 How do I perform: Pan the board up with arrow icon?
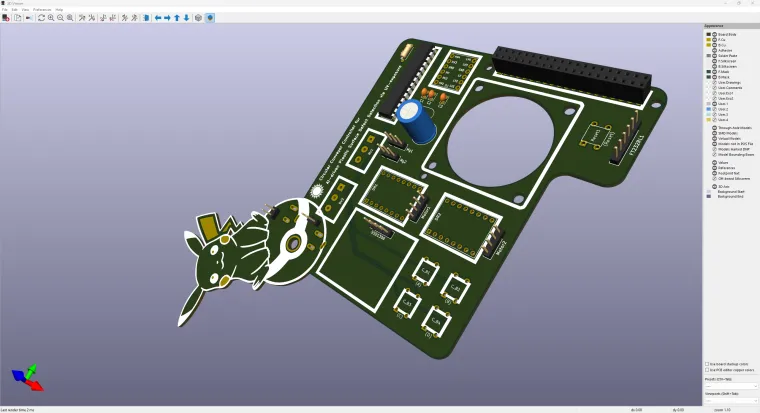(177, 18)
